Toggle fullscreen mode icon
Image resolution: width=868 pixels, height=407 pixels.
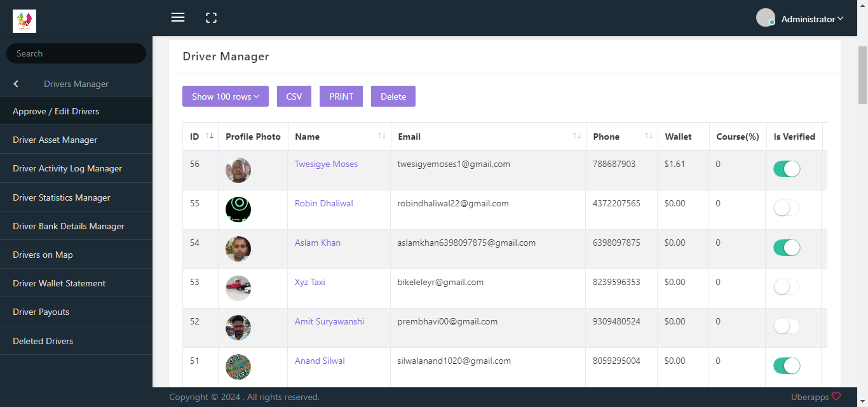click(212, 18)
